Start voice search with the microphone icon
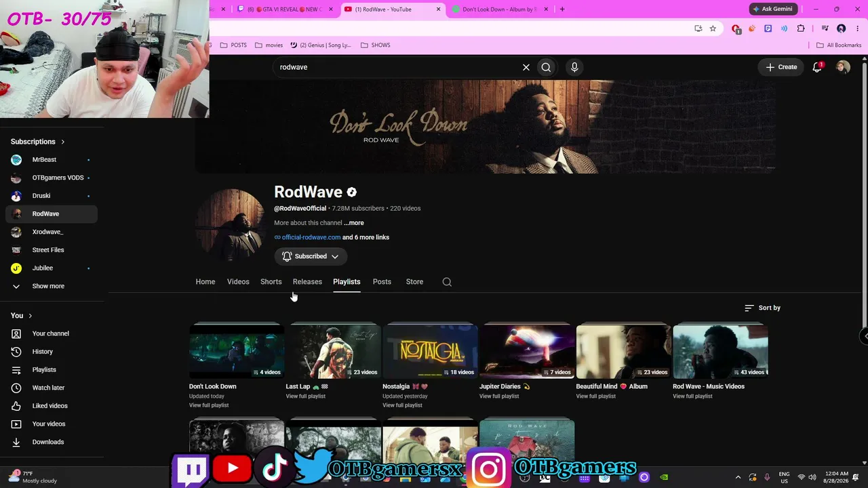The height and width of the screenshot is (488, 868). tap(574, 67)
